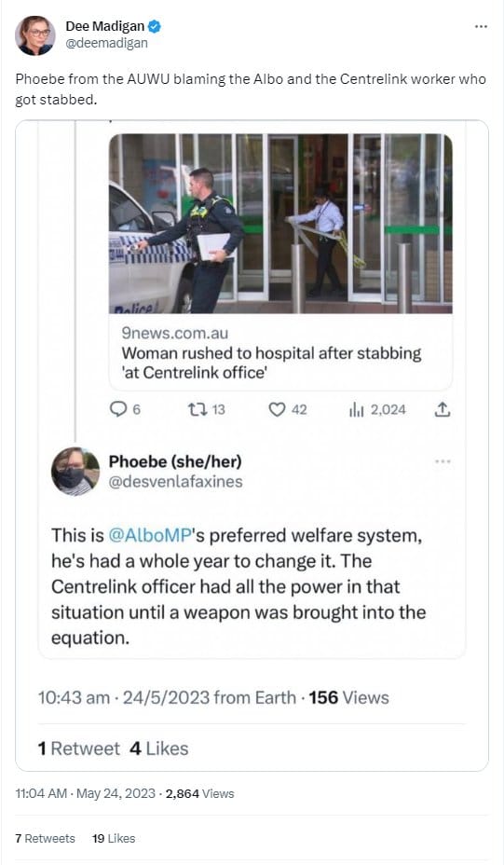This screenshot has height=865, width=504.
Task: Click the share upload icon in quoted tweet
Action: click(x=443, y=409)
